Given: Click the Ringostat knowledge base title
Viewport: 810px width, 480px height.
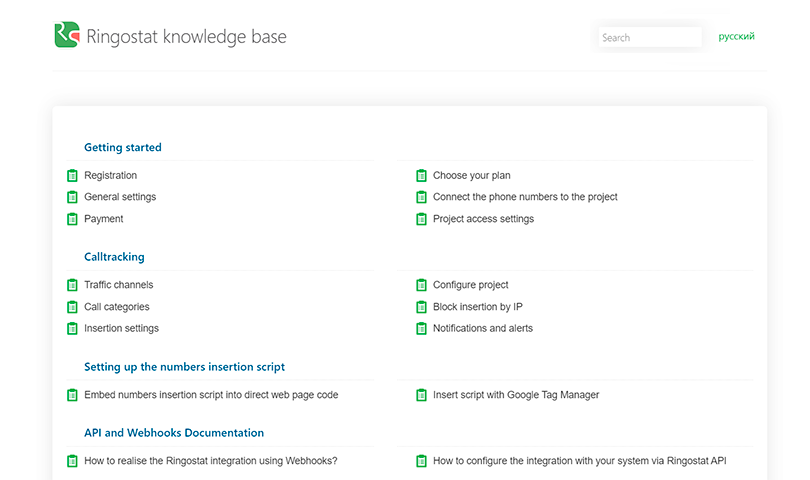Looking at the screenshot, I should click(186, 36).
